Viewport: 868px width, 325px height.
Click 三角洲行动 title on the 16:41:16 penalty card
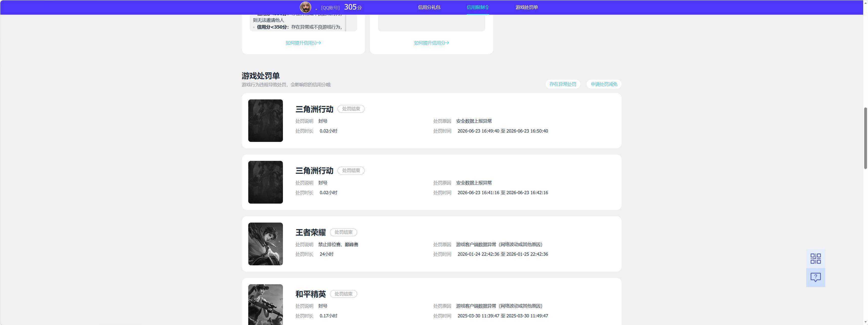(x=314, y=171)
